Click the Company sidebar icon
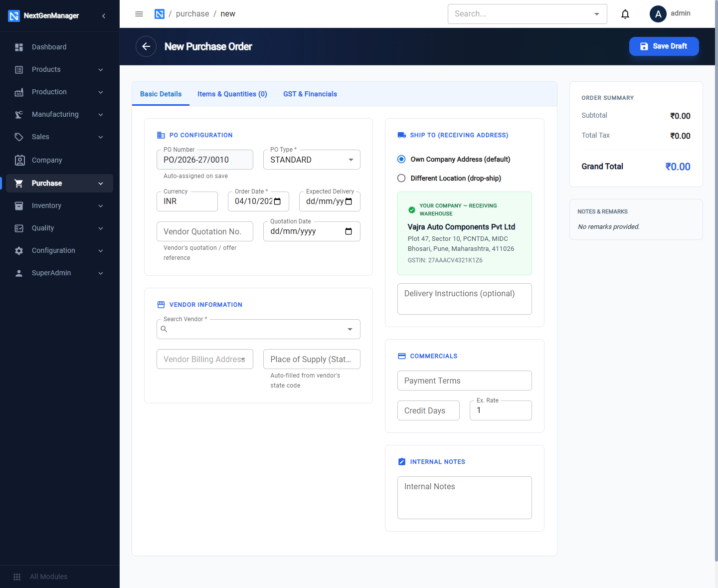 pyautogui.click(x=19, y=160)
